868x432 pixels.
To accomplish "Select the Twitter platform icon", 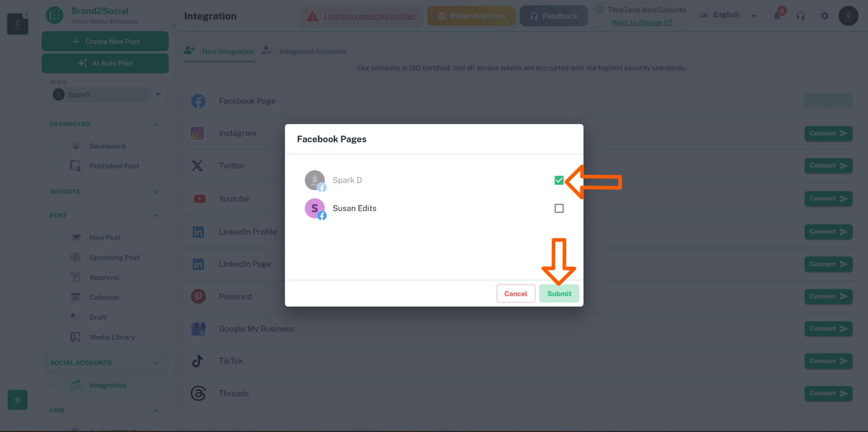I will (198, 166).
